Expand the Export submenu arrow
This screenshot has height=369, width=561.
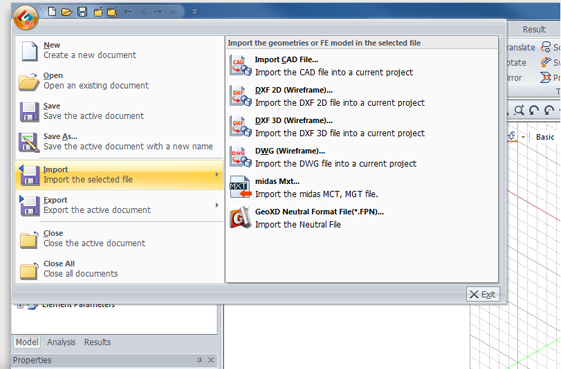pos(217,205)
